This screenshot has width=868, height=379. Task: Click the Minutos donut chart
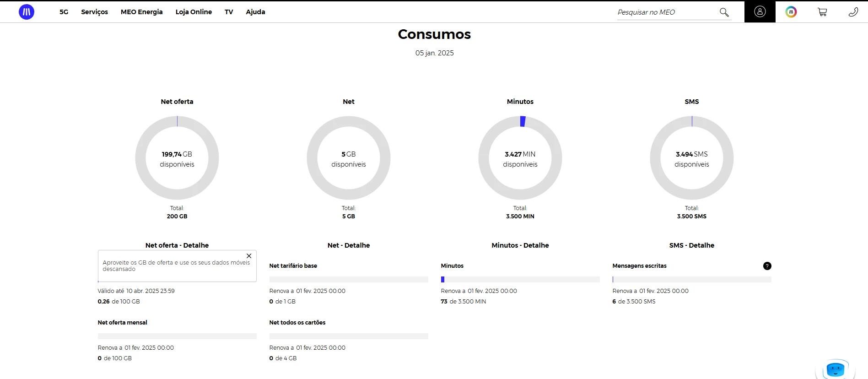520,158
